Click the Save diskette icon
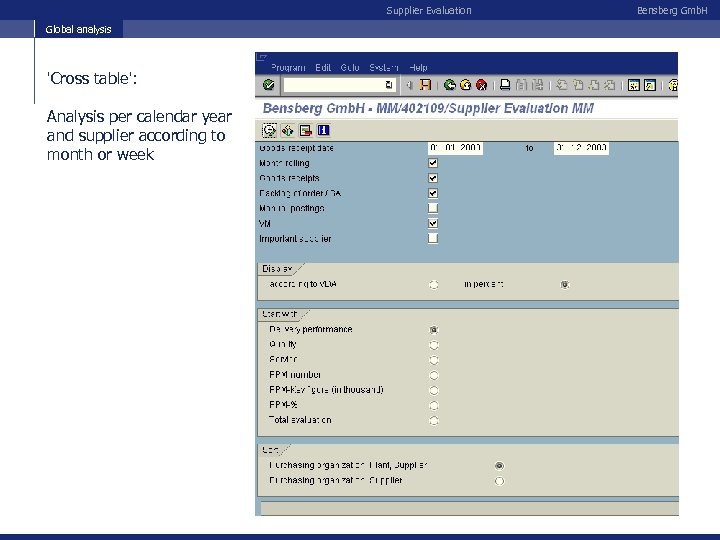720x540 pixels. pos(426,85)
